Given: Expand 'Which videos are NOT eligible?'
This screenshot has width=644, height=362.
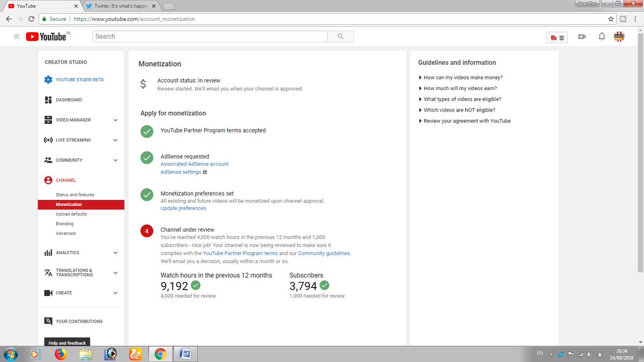Looking at the screenshot, I should [x=457, y=110].
